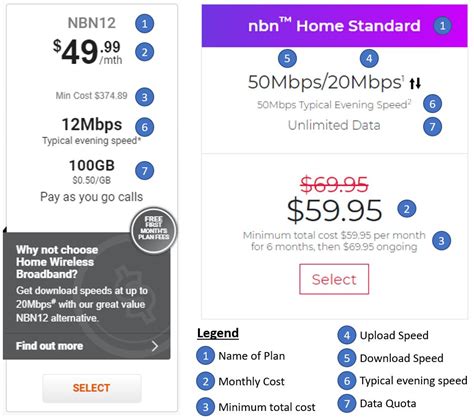The image size is (474, 420).
Task: Click marker 5 above download speed
Action: click(287, 59)
